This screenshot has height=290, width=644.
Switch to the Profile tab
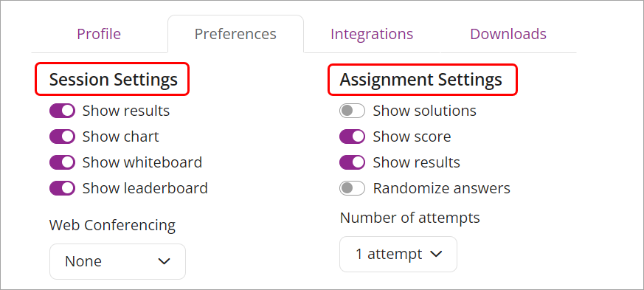click(x=99, y=34)
